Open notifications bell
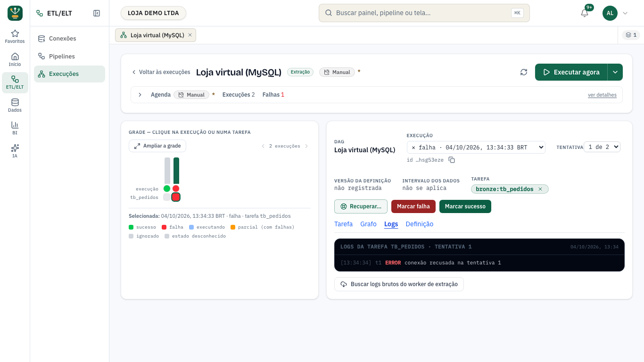This screenshot has width=644, height=362. pyautogui.click(x=585, y=13)
